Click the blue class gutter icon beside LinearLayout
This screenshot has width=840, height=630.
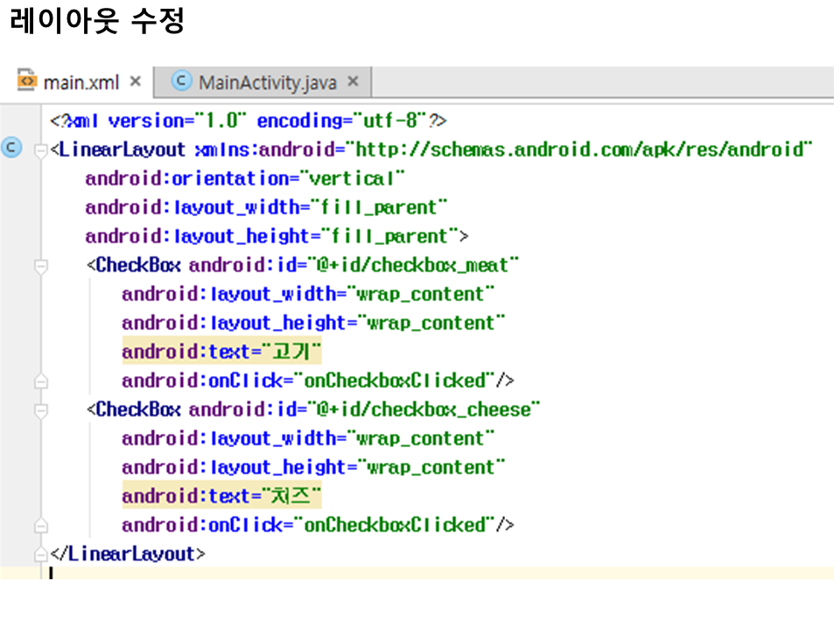(x=12, y=148)
